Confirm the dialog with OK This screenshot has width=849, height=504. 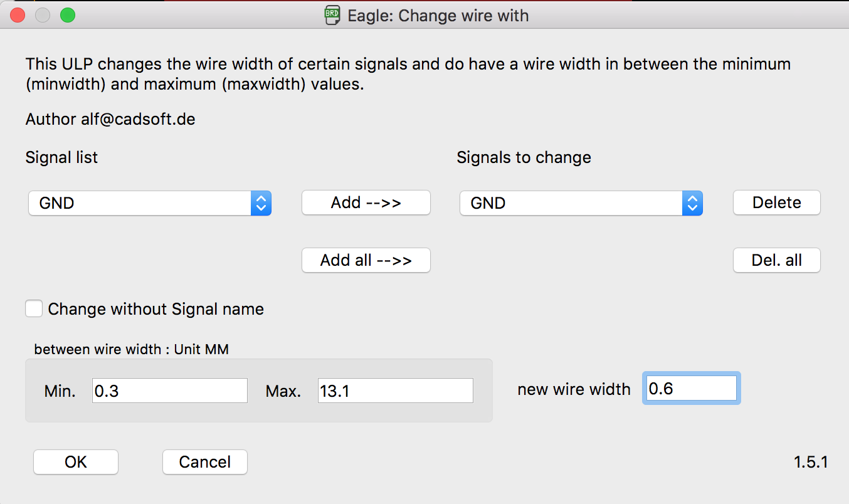point(76,462)
